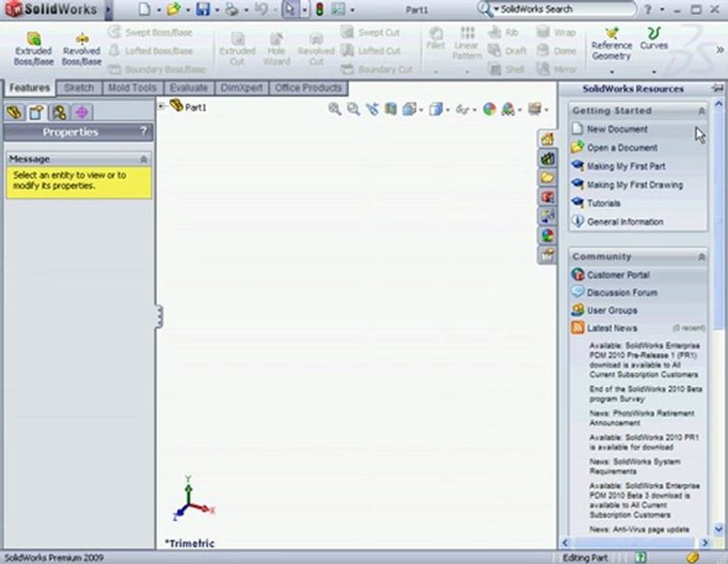Click Open a Document link
The image size is (728, 564).
[x=622, y=148]
